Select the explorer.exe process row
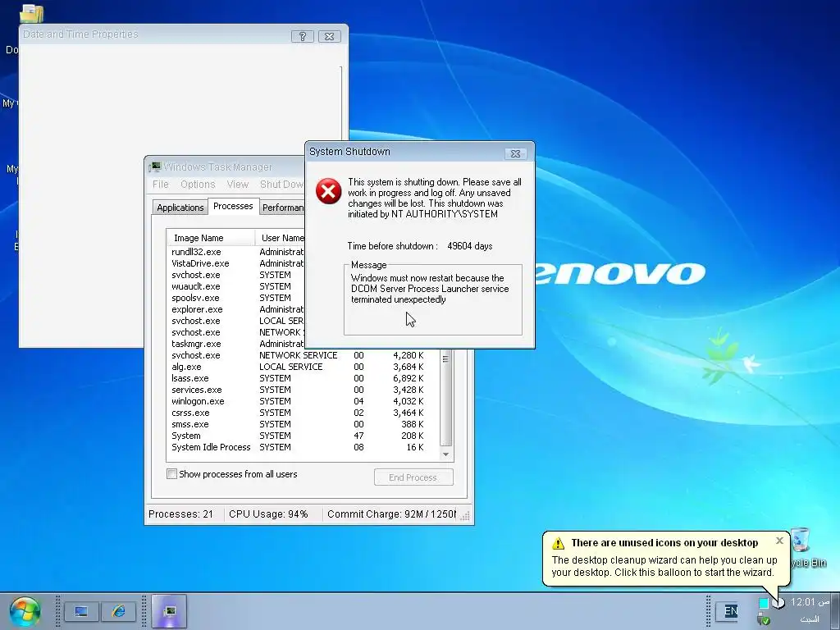Image resolution: width=840 pixels, height=630 pixels. tap(237, 309)
